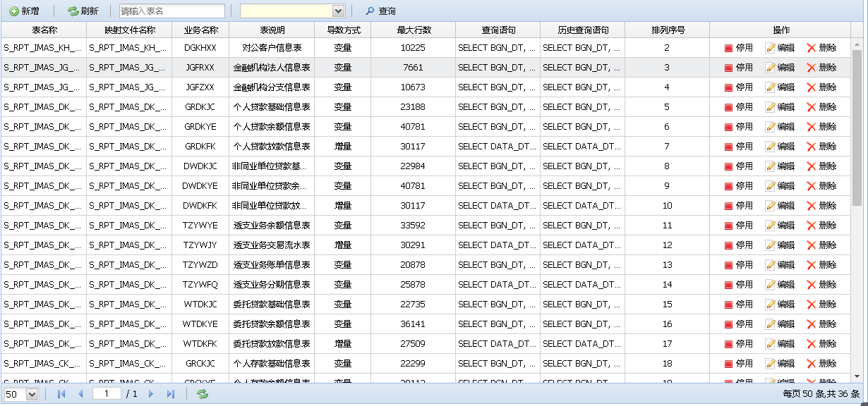Click the vertical scrollbar down arrow
The width and height of the screenshot is (868, 406).
pos(857,377)
